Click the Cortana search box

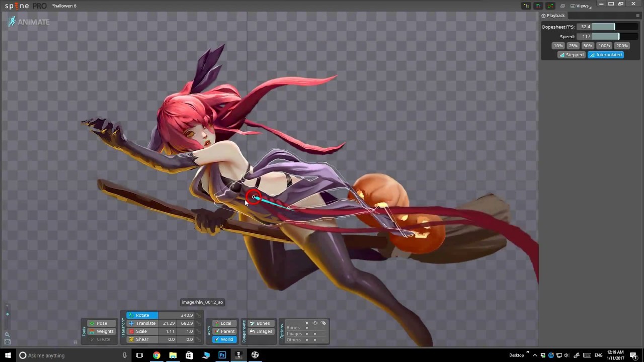point(73,355)
